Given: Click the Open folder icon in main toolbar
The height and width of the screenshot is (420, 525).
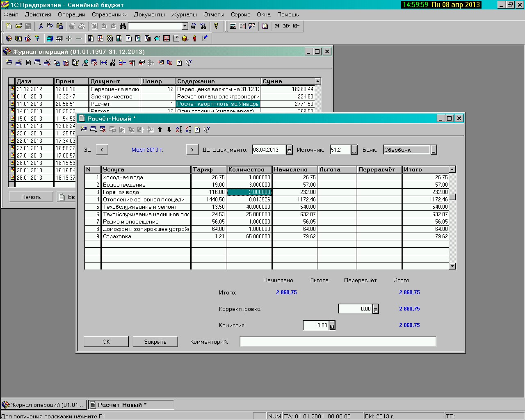Looking at the screenshot, I should click(18, 26).
